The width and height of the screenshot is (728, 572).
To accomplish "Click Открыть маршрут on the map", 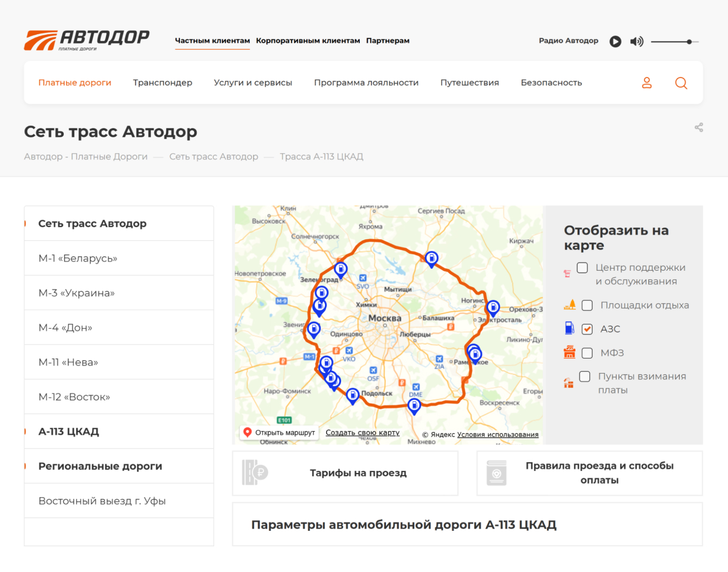I will [279, 432].
